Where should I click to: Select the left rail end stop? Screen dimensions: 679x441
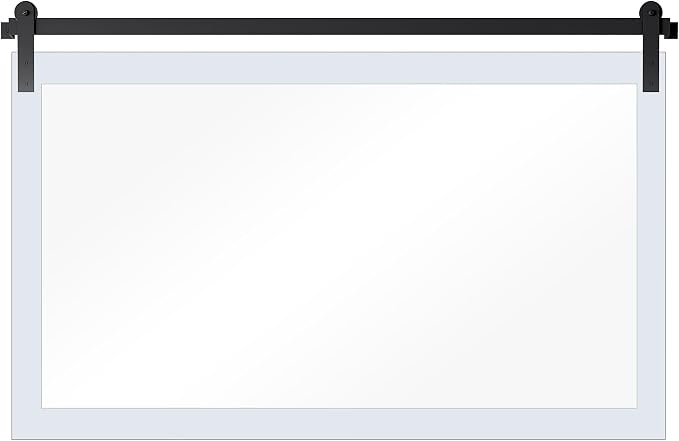pos(8,29)
